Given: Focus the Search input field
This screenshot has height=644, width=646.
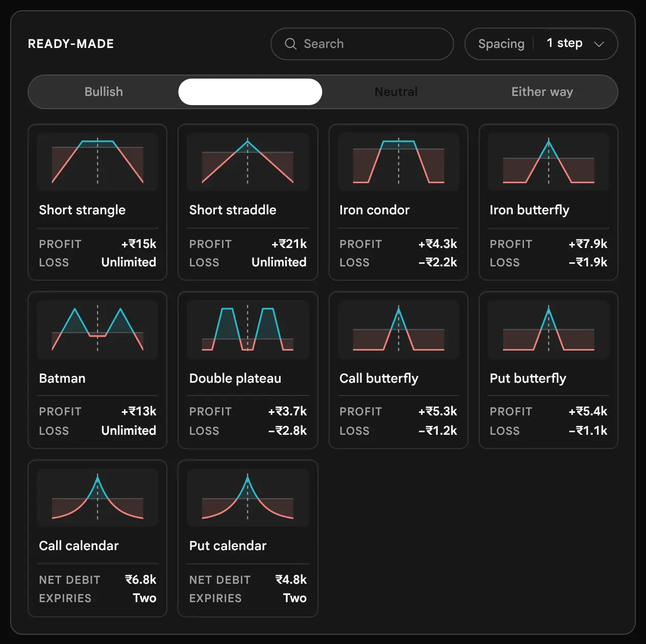Looking at the screenshot, I should coord(362,44).
